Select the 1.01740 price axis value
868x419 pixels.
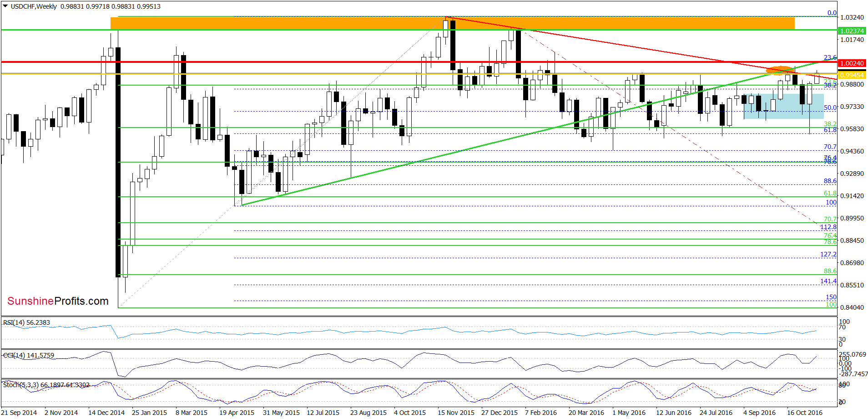pos(852,40)
